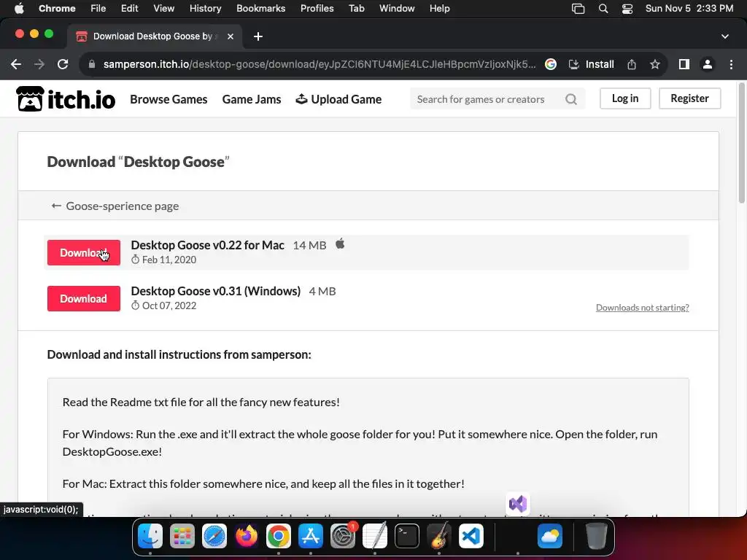
Task: Go to Goose-sperience page link
Action: (x=115, y=206)
